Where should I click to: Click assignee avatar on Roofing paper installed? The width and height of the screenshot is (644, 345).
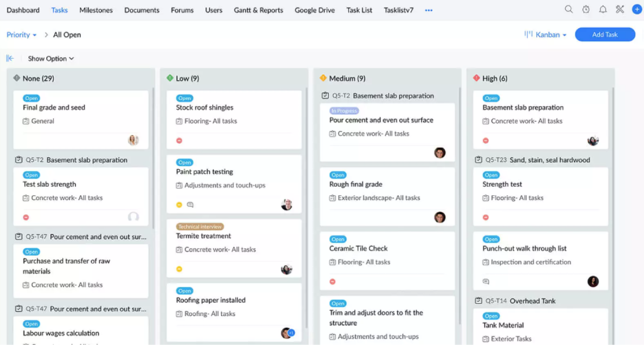[x=287, y=333]
